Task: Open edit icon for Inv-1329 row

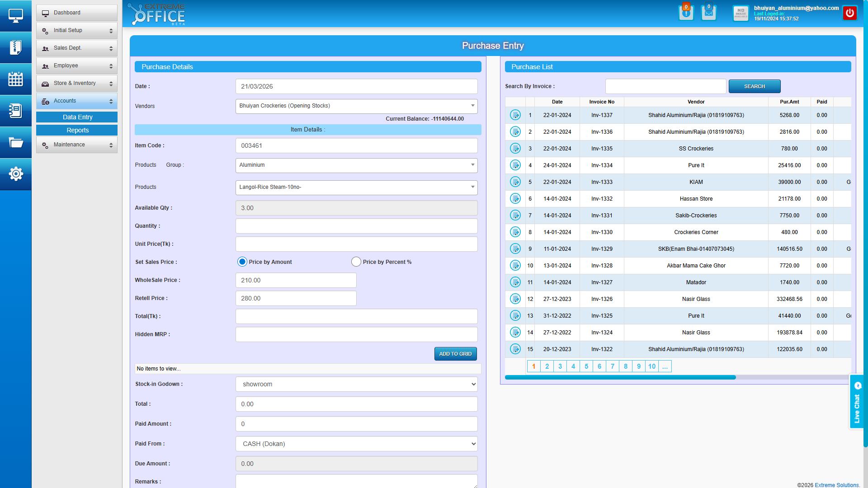Action: (515, 249)
